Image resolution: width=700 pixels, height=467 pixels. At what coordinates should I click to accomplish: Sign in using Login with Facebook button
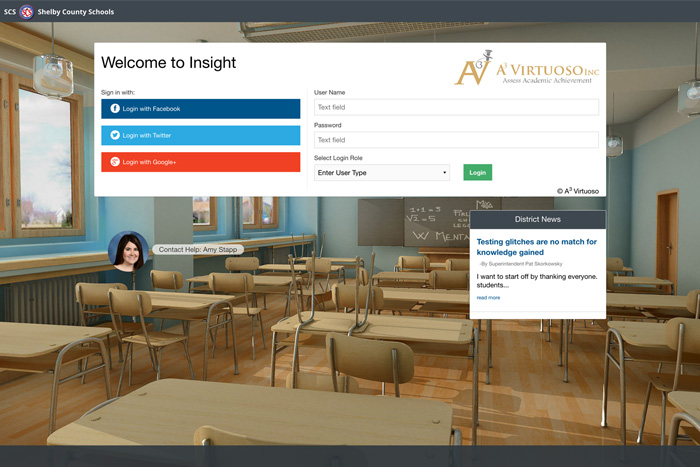click(200, 108)
